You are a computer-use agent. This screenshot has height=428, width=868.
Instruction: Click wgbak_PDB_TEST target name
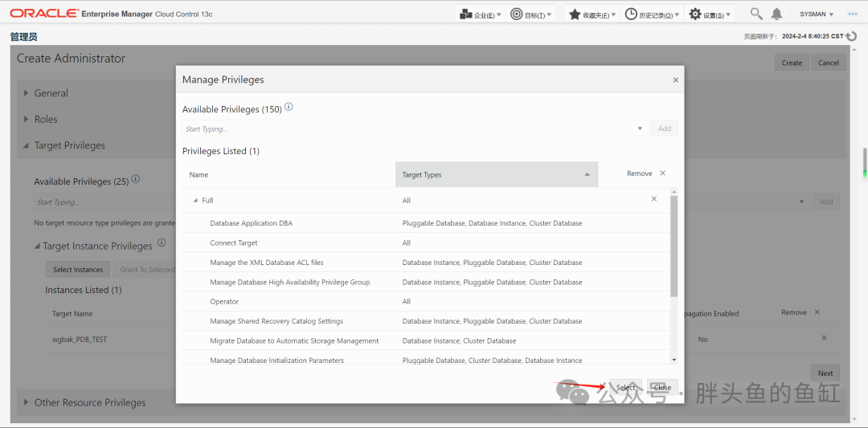coord(79,340)
